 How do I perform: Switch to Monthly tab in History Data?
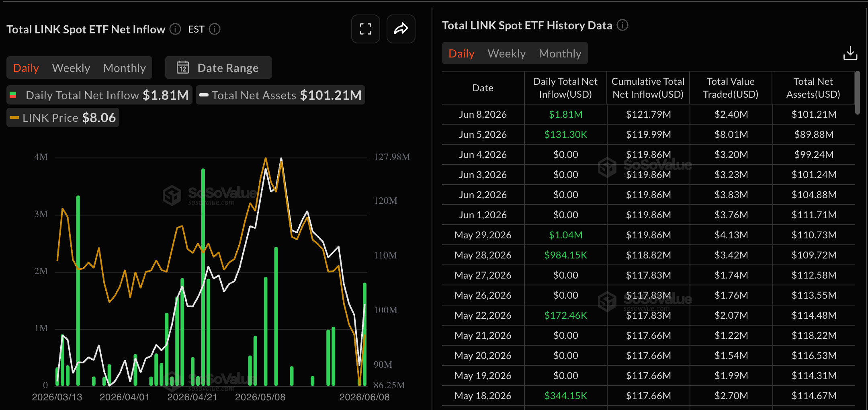click(560, 53)
